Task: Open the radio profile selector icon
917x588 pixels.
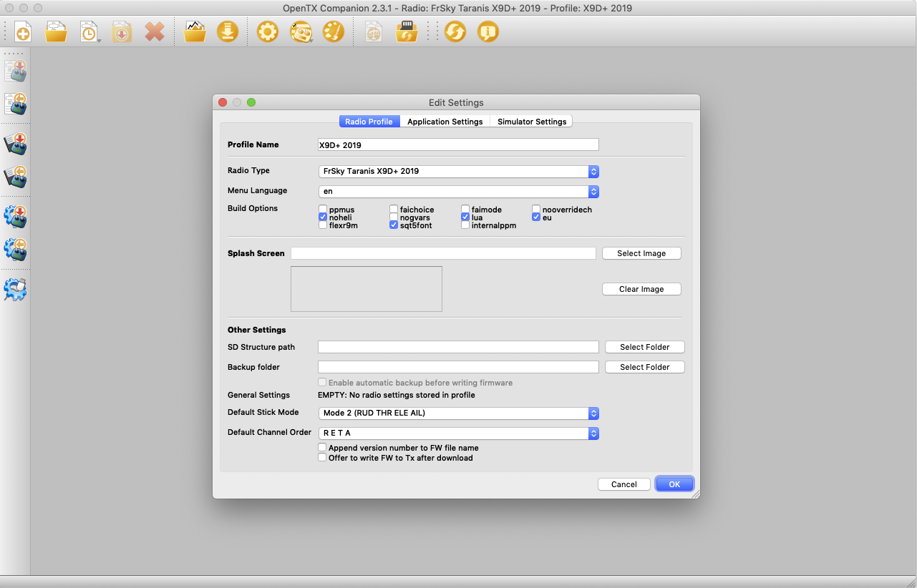Action: [x=301, y=32]
